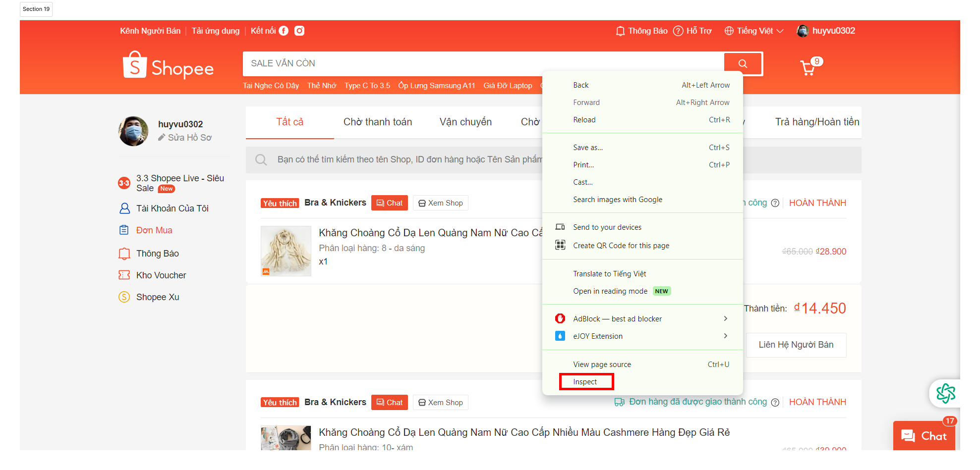Open the Tải ứng dụng link
This screenshot has height=470, width=980.
click(216, 31)
